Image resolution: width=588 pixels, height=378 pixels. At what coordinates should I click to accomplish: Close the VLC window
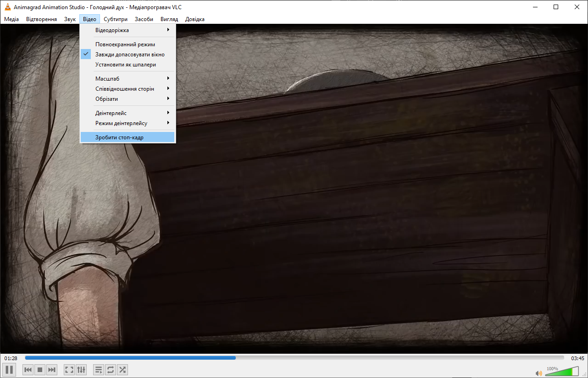pyautogui.click(x=577, y=7)
